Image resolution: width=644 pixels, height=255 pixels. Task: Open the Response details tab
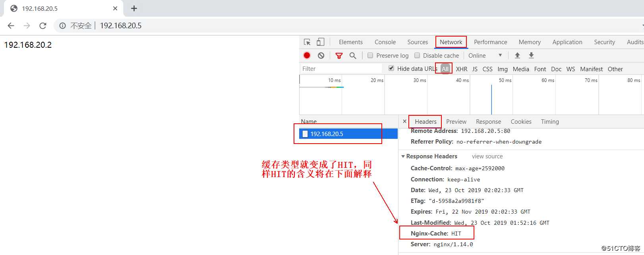pos(488,122)
